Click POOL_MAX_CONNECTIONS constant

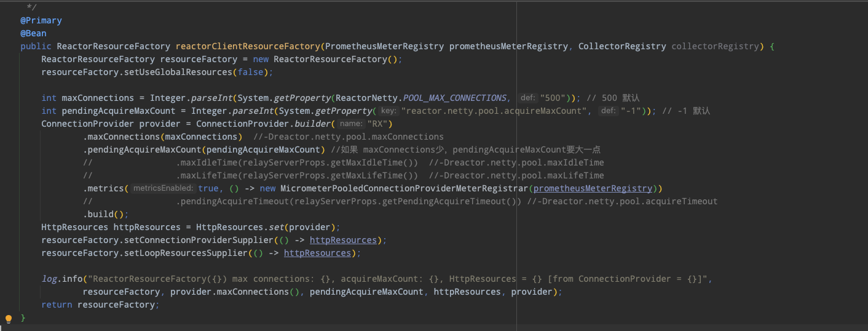tap(455, 98)
